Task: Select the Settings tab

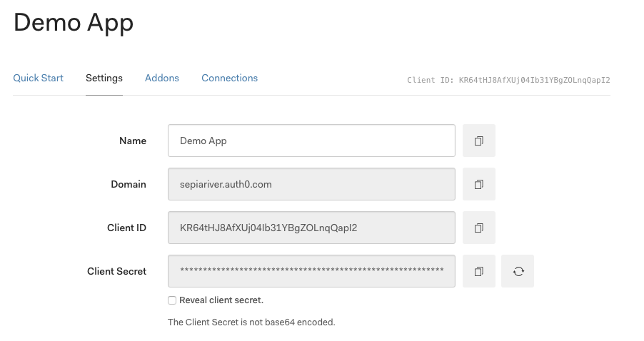Action: pos(104,78)
